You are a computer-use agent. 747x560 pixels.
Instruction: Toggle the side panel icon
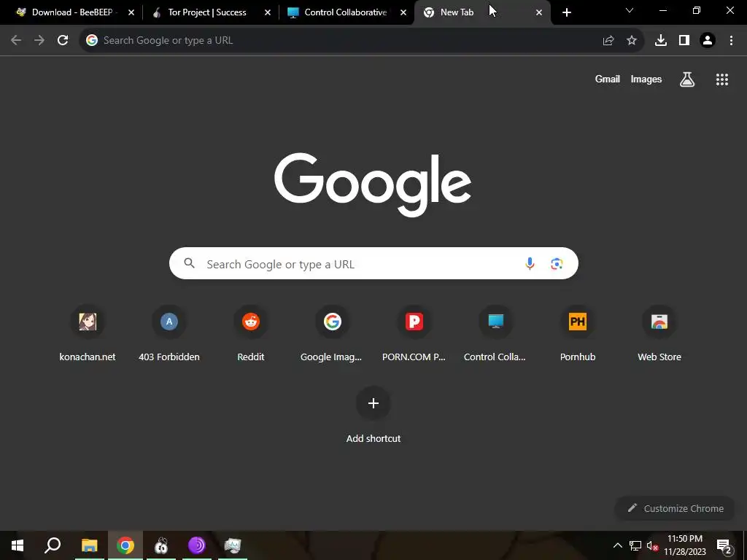pos(684,41)
